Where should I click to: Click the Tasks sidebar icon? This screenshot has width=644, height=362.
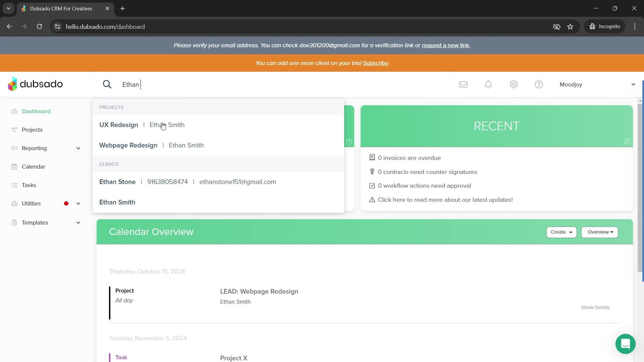click(14, 185)
